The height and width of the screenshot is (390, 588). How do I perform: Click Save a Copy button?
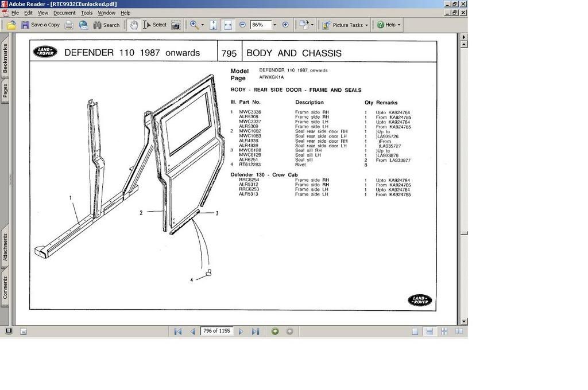pos(41,25)
